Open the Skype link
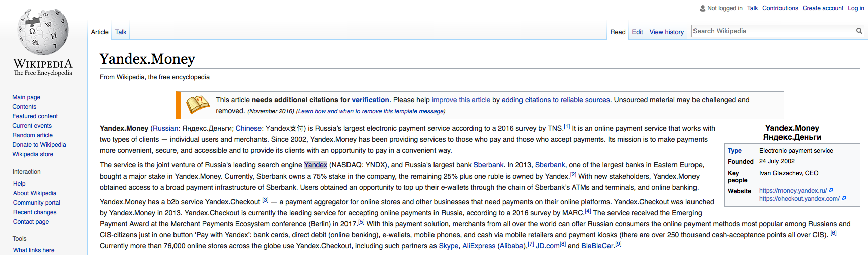Viewport: 868px width, 255px height. (449, 246)
